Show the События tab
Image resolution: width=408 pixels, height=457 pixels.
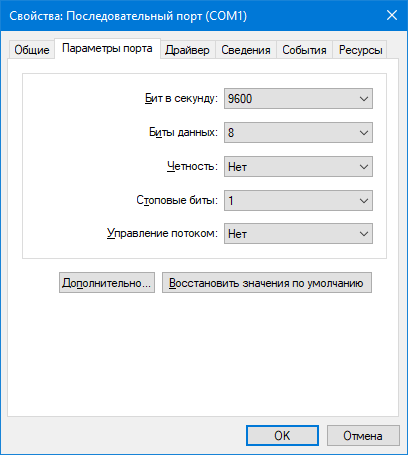(304, 50)
